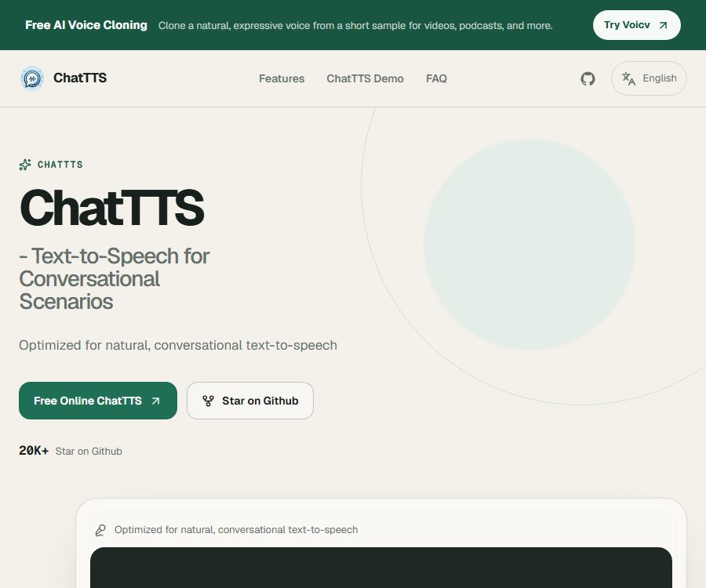This screenshot has height=588, width=706.
Task: Click the banner description about cloning a voice
Action: pyautogui.click(x=355, y=26)
